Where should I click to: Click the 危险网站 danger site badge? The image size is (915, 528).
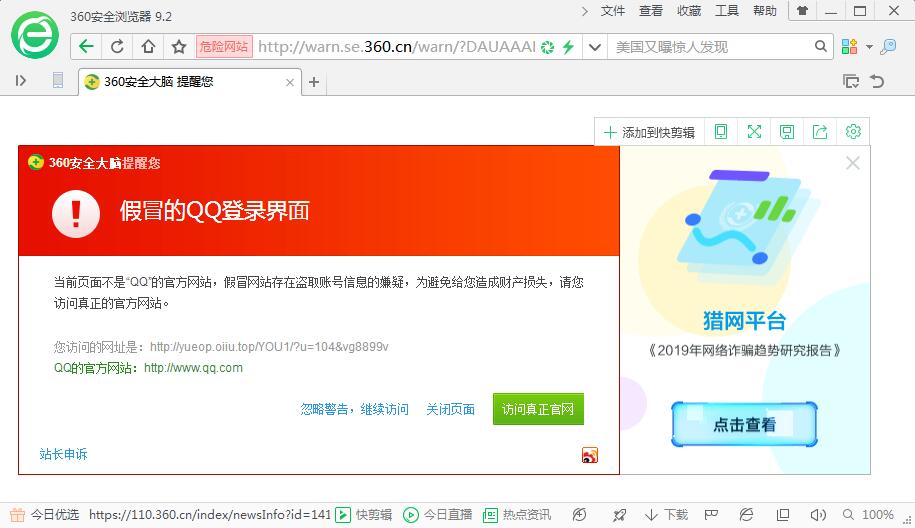click(224, 47)
